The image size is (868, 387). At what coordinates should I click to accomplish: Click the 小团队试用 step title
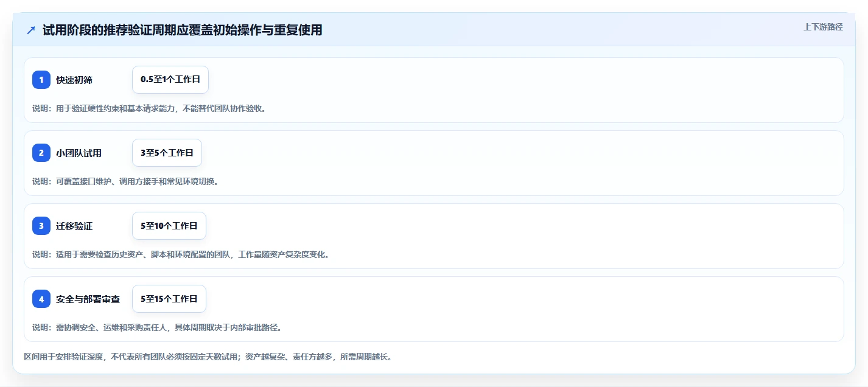79,153
